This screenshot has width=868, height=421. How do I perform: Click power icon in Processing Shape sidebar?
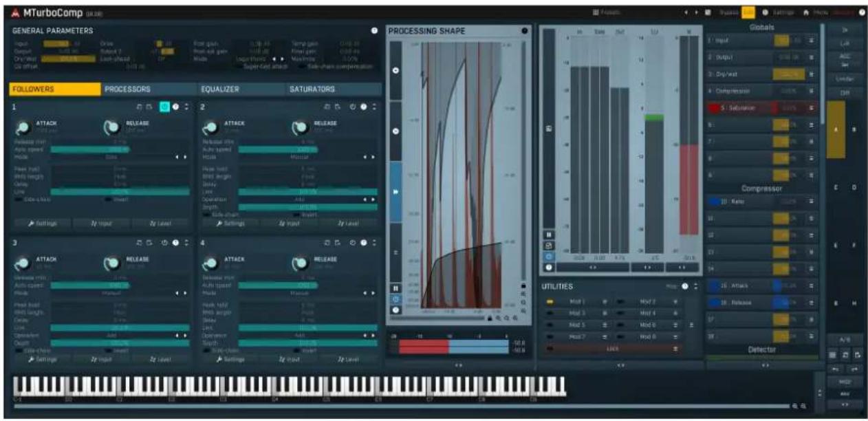coord(395,299)
